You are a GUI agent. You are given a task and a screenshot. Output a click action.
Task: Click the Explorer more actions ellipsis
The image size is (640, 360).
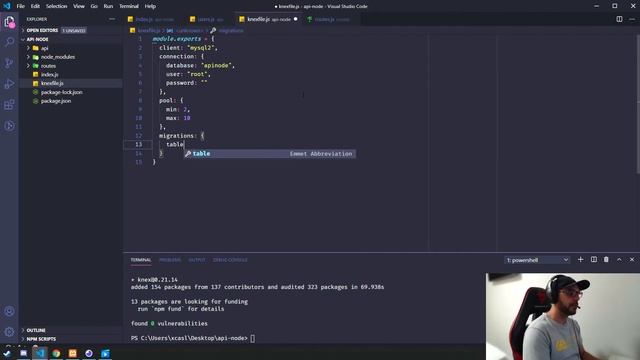click(112, 19)
